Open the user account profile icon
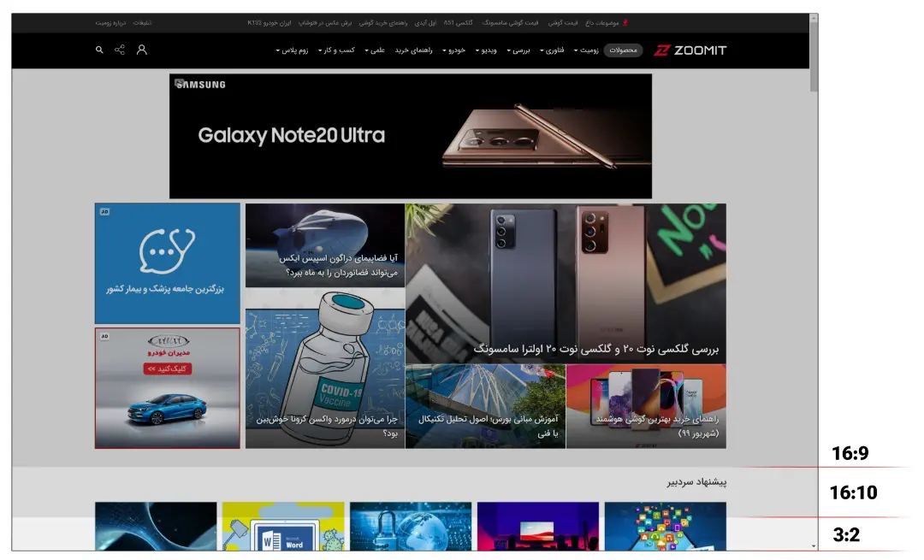The image size is (924, 560). 141,50
